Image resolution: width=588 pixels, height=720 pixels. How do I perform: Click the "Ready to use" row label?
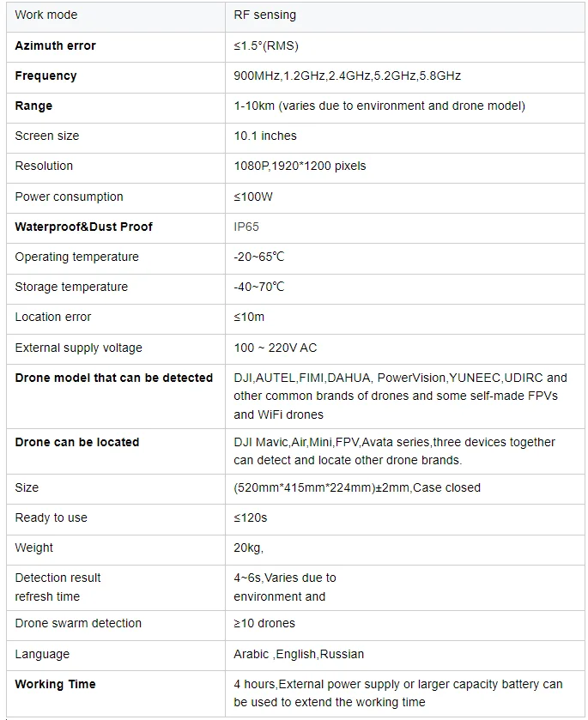(52, 517)
